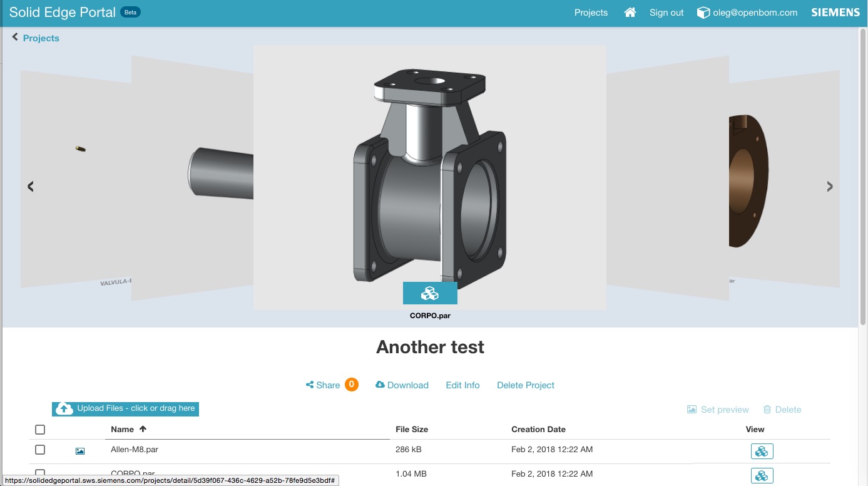Click the Beta badge in header

click(130, 13)
